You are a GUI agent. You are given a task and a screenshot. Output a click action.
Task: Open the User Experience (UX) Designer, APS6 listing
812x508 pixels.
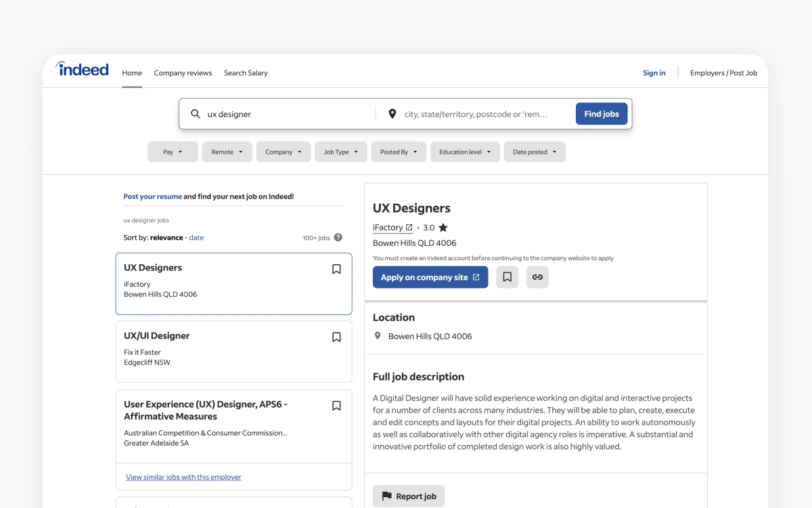coord(206,410)
